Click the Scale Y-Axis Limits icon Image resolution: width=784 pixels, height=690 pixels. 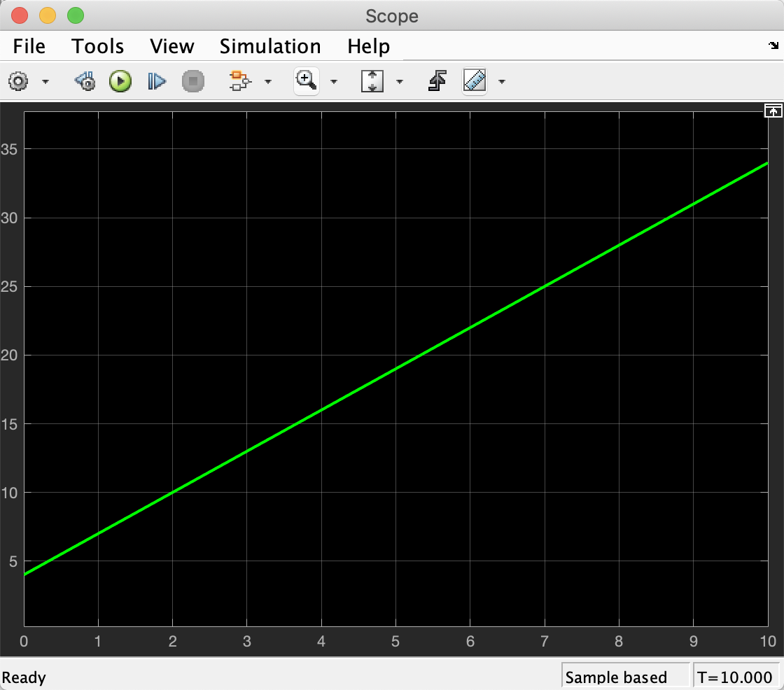tap(372, 81)
